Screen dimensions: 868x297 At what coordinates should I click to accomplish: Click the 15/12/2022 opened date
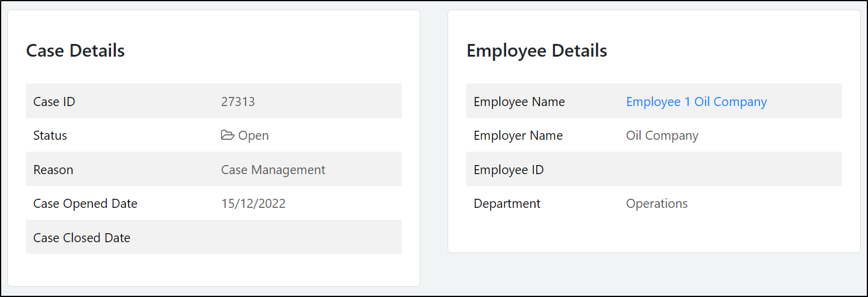[253, 204]
